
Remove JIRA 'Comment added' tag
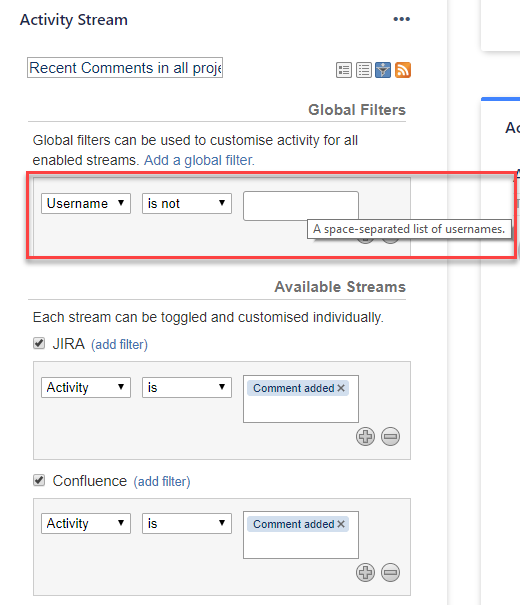pos(341,388)
